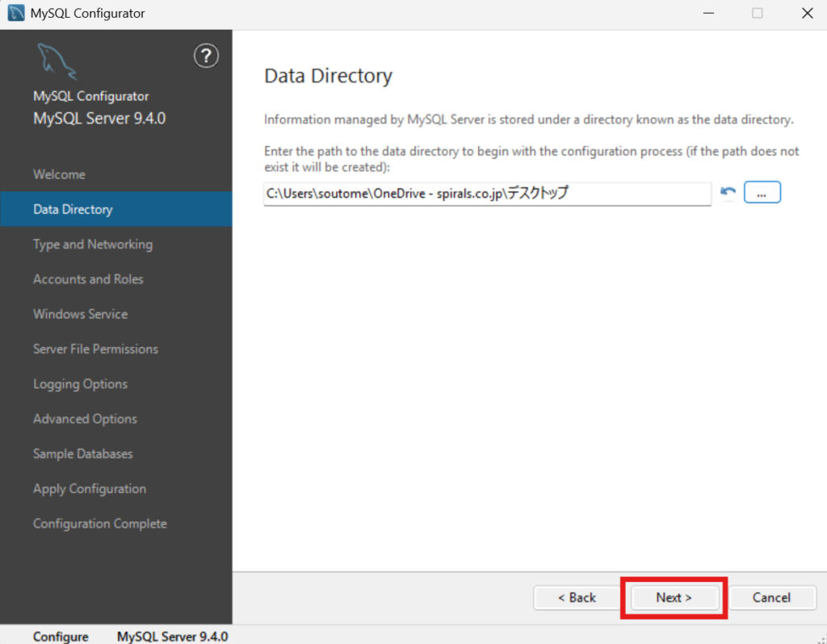Screen dimensions: 827x644
Task: Select the Sample Databases step
Action: [x=82, y=454]
